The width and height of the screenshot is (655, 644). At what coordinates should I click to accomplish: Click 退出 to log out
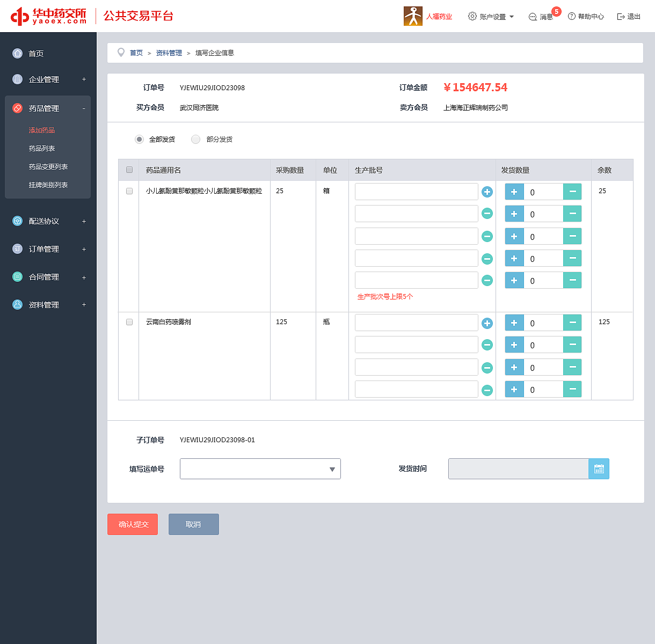[629, 17]
